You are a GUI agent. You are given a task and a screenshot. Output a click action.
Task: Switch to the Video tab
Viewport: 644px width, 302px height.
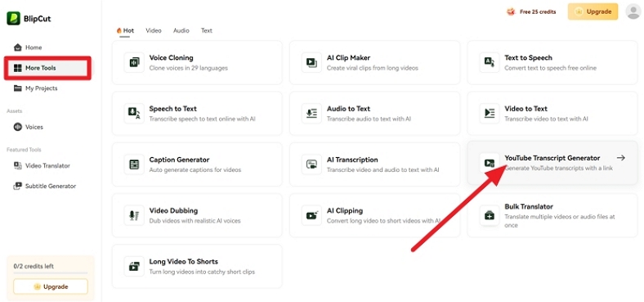(x=153, y=30)
